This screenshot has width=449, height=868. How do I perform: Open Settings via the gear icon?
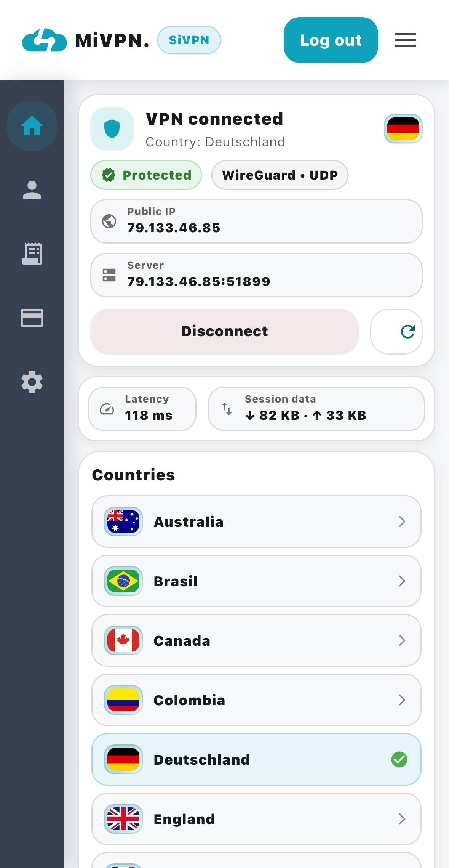pyautogui.click(x=32, y=382)
